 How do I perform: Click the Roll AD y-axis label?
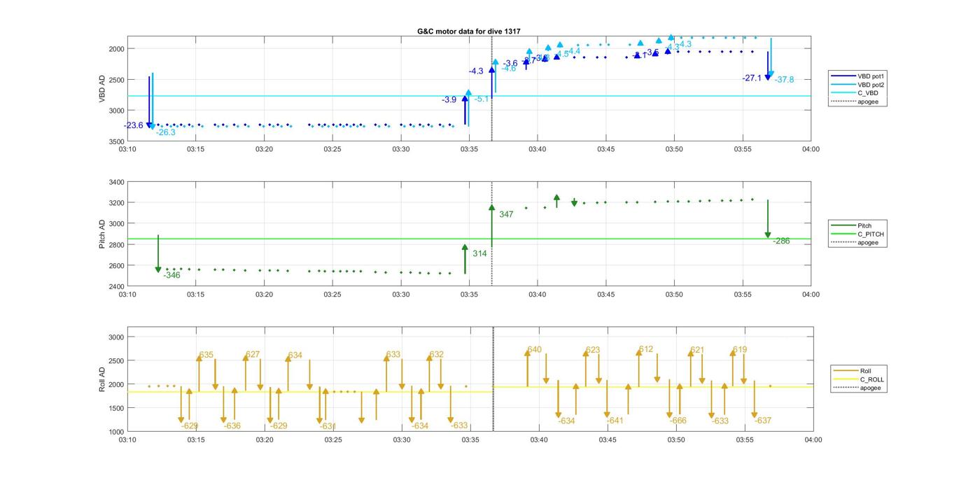[102, 379]
